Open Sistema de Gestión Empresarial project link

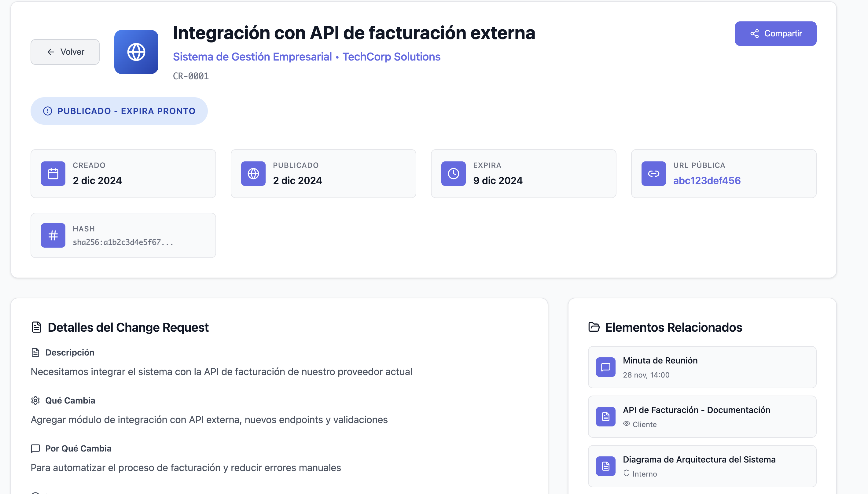click(x=252, y=57)
